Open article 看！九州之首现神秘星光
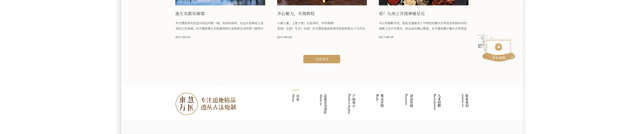 (x=401, y=14)
